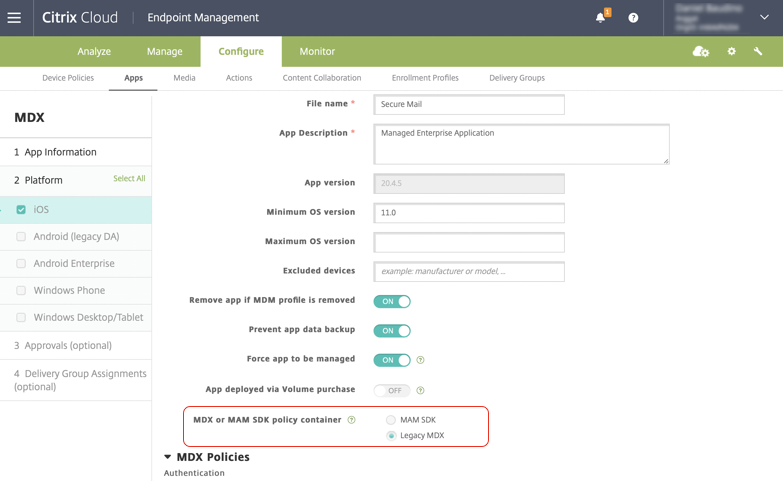Click the Minimum OS version field
This screenshot has height=481, width=783.
point(469,213)
